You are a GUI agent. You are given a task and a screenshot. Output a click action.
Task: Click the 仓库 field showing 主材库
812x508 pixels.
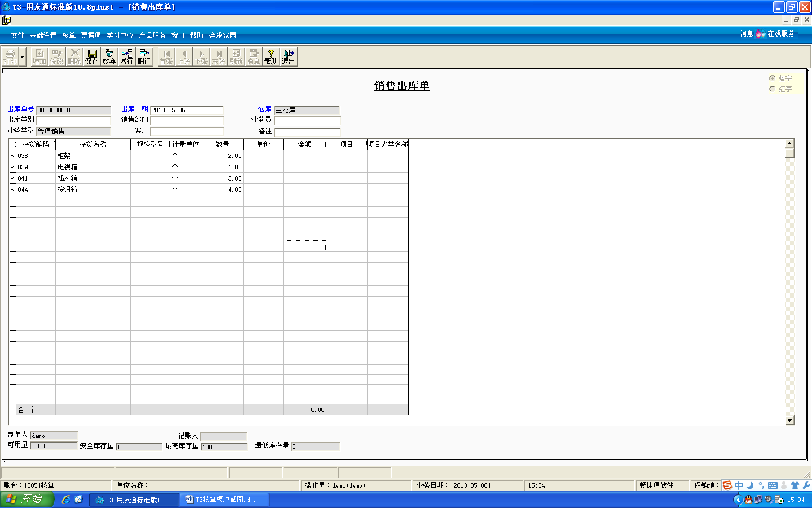[x=307, y=110]
